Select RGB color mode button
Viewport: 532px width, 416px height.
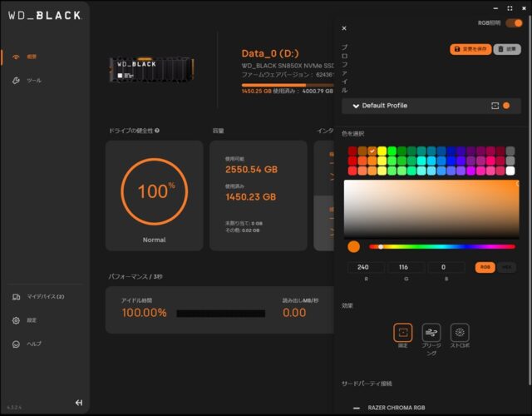tap(485, 267)
